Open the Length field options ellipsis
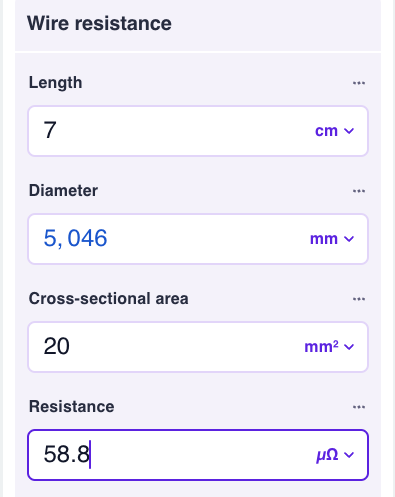The width and height of the screenshot is (395, 497). 359,83
